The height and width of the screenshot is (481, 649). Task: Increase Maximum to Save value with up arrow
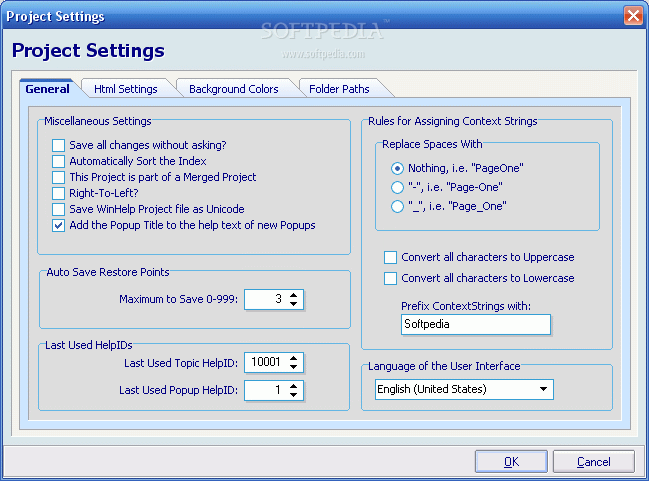pyautogui.click(x=293, y=295)
